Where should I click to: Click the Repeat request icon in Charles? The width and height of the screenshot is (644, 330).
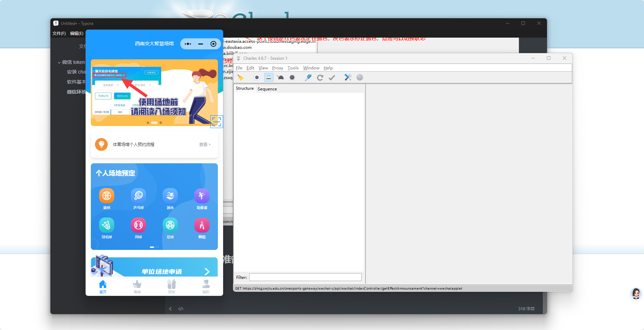pyautogui.click(x=320, y=78)
